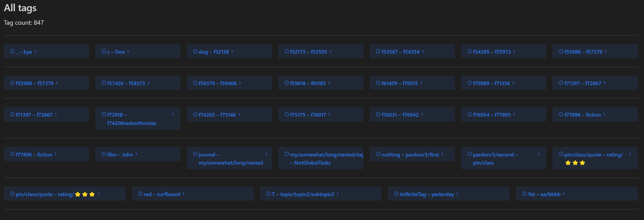Open 'my/somewhat/long/nested/tag – NotGlobalTasks' link
644x220 pixels.
point(326,158)
